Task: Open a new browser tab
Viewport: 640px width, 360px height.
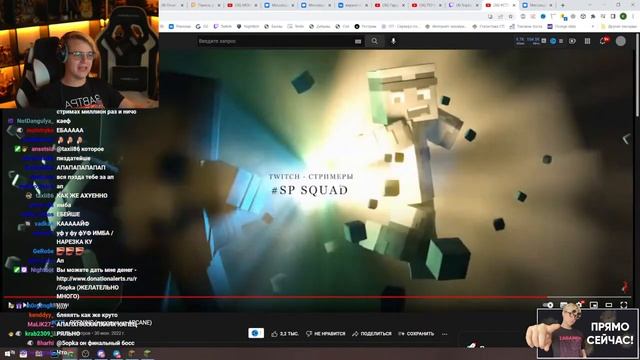Action: tap(562, 5)
